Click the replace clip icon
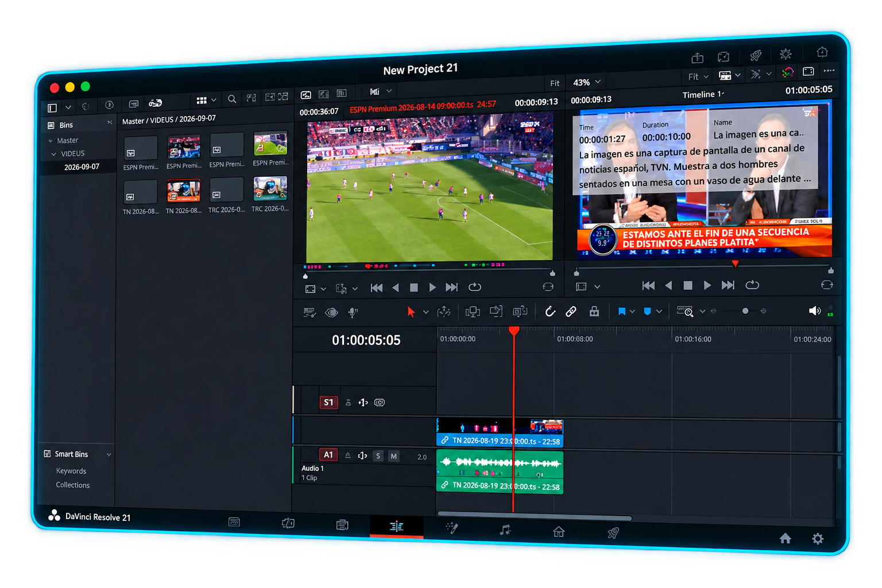This screenshot has height=588, width=882. [520, 311]
